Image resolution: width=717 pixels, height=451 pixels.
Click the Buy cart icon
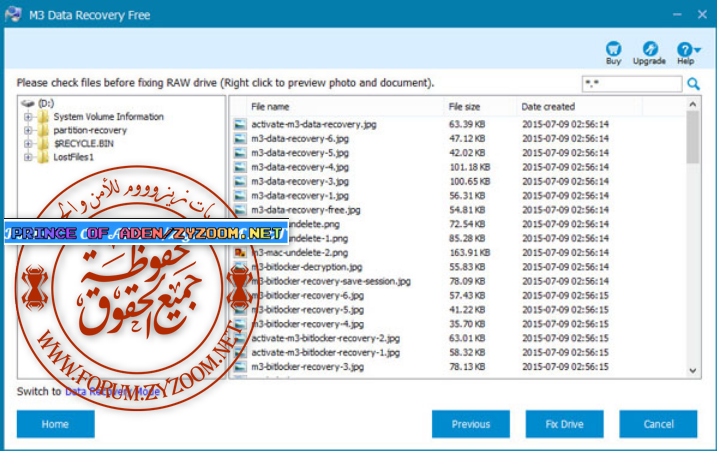click(613, 48)
